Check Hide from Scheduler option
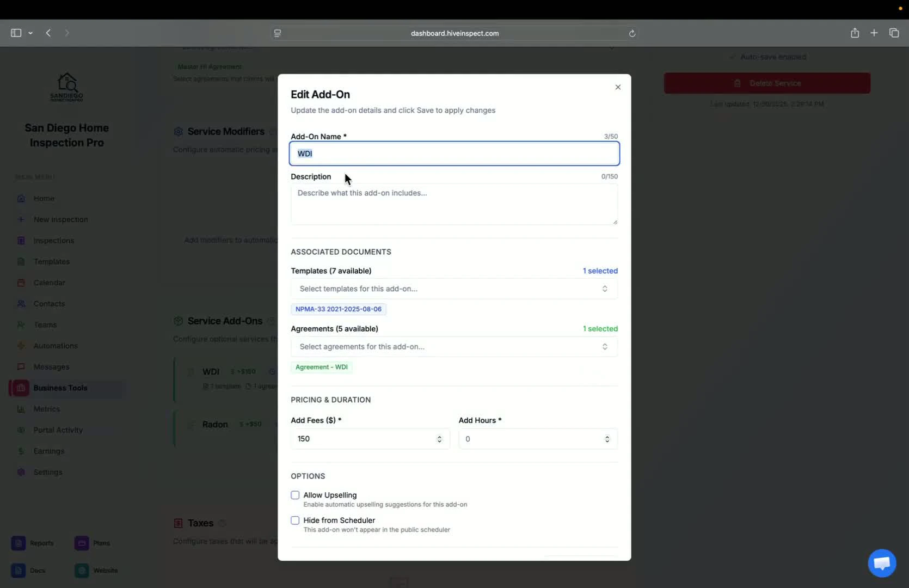The image size is (909, 588). [295, 520]
